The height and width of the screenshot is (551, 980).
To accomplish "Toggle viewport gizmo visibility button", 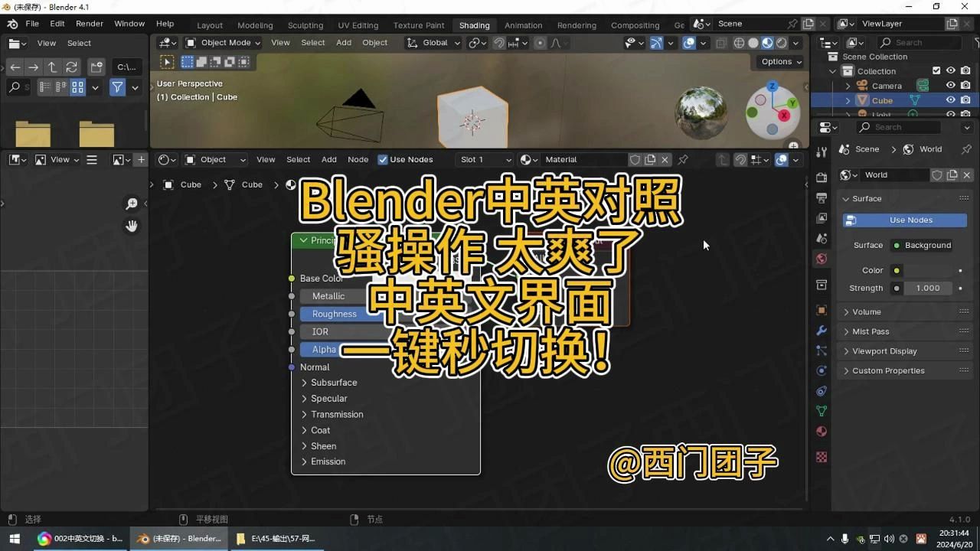I will pyautogui.click(x=656, y=43).
